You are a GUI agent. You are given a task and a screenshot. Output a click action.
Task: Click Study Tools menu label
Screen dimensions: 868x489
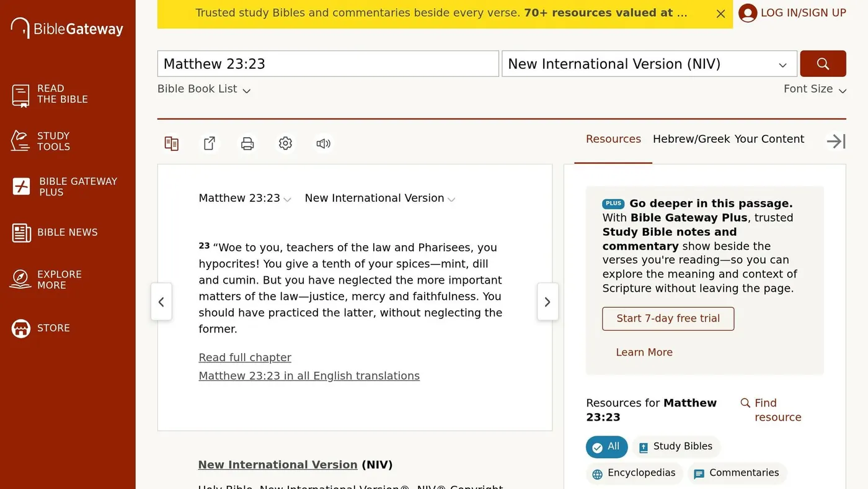coord(54,141)
